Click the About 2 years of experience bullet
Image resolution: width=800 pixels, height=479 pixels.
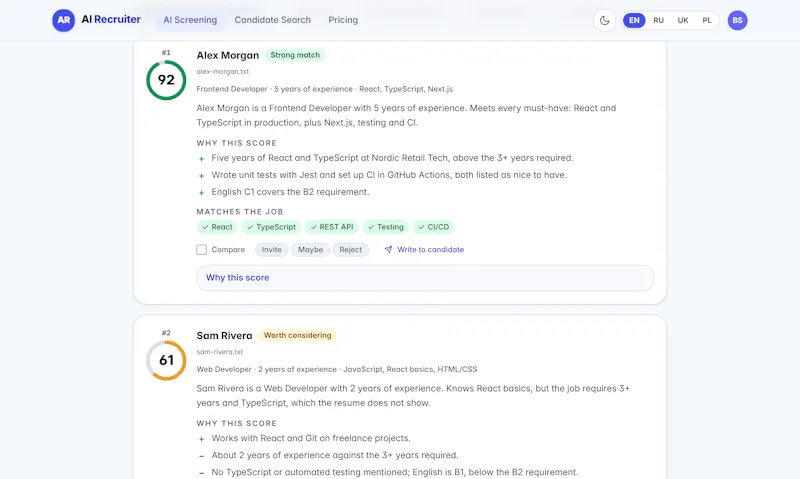[335, 455]
